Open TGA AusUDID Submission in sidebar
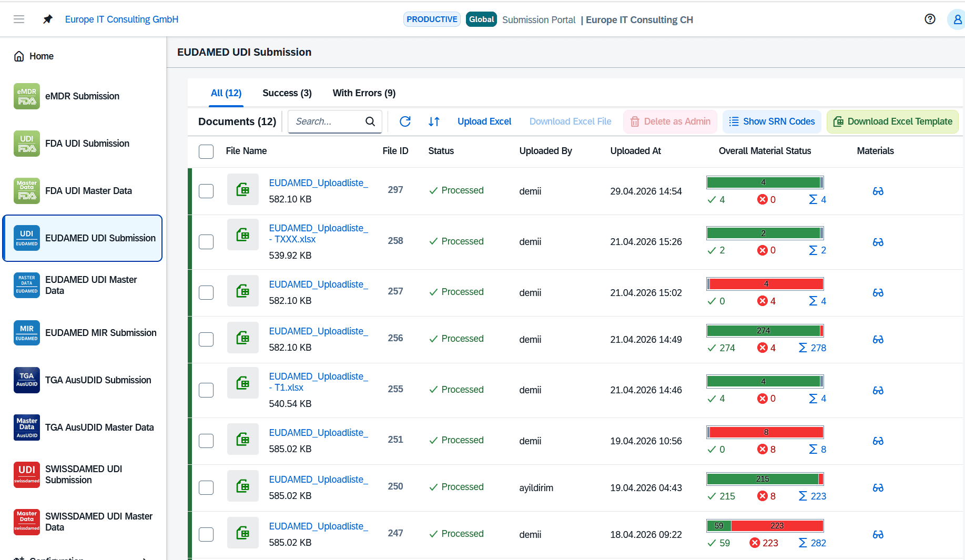The width and height of the screenshot is (965, 560). [83, 380]
